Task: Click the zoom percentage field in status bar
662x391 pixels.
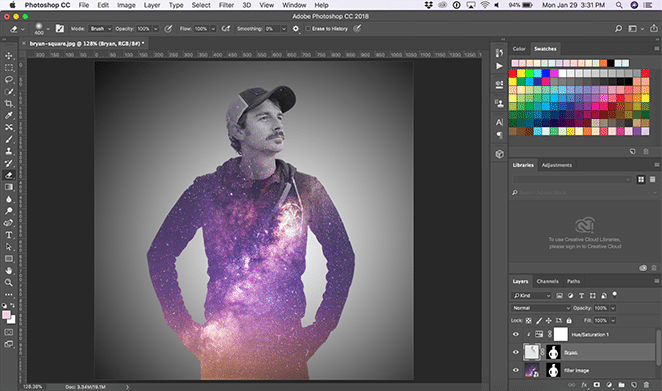Action: point(33,387)
